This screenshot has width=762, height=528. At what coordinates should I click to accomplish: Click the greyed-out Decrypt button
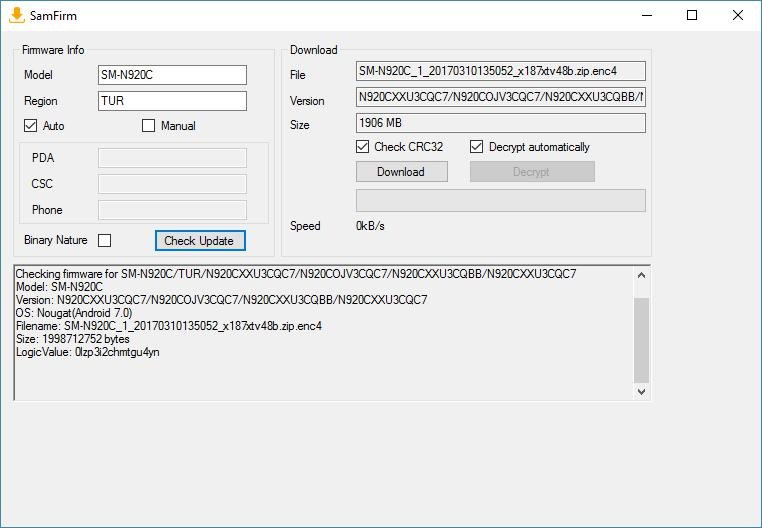(x=532, y=172)
